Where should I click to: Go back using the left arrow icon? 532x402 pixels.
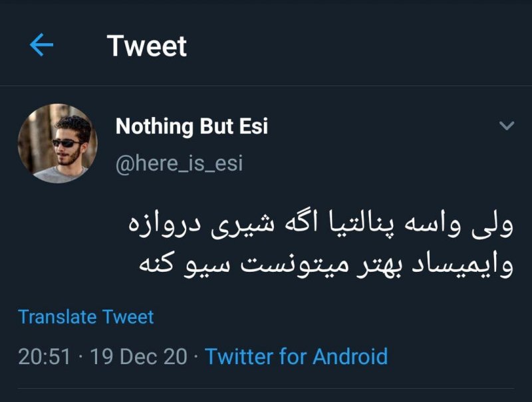[41, 45]
